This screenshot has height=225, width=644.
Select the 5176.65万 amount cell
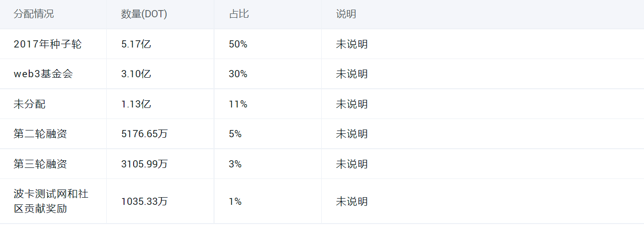(145, 134)
